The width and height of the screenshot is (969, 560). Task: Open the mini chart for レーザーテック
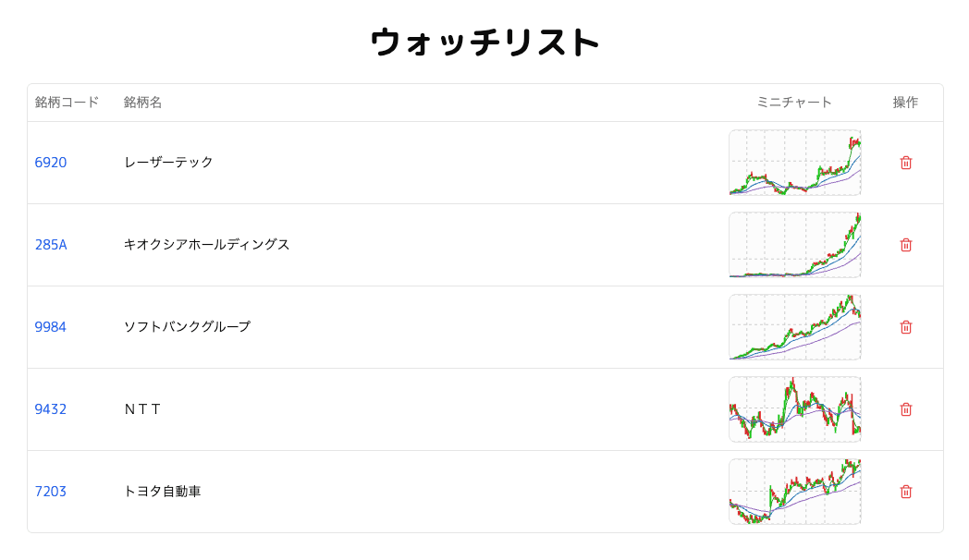pyautogui.click(x=795, y=162)
